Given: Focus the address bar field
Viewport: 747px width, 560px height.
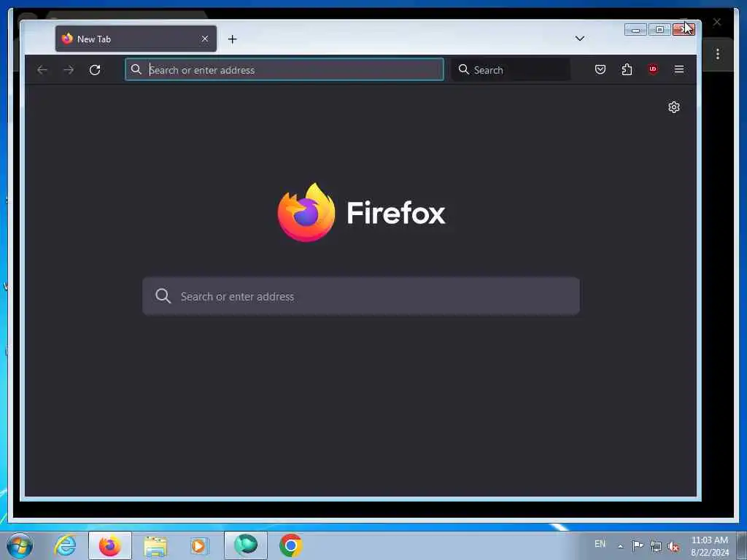Looking at the screenshot, I should 285,70.
